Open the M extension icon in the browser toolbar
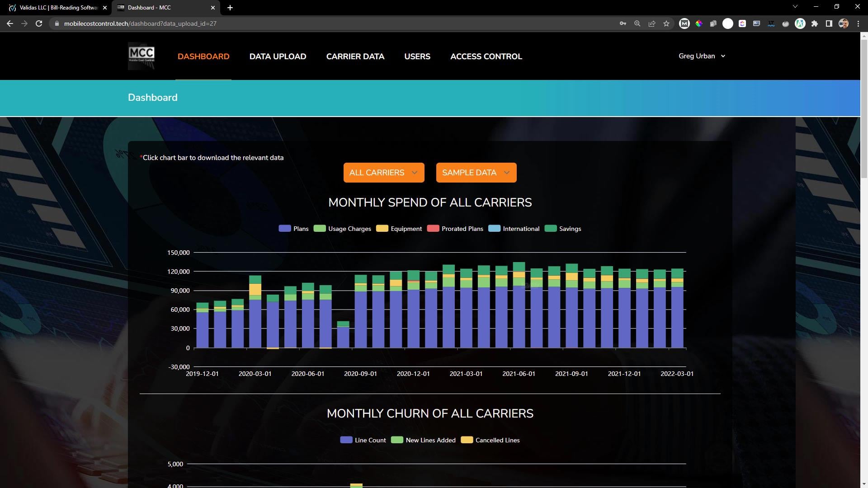This screenshot has height=488, width=868. [684, 23]
